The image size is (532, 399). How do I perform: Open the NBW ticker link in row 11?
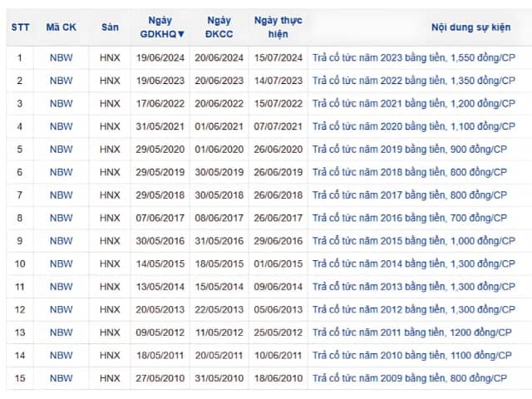coord(61,287)
